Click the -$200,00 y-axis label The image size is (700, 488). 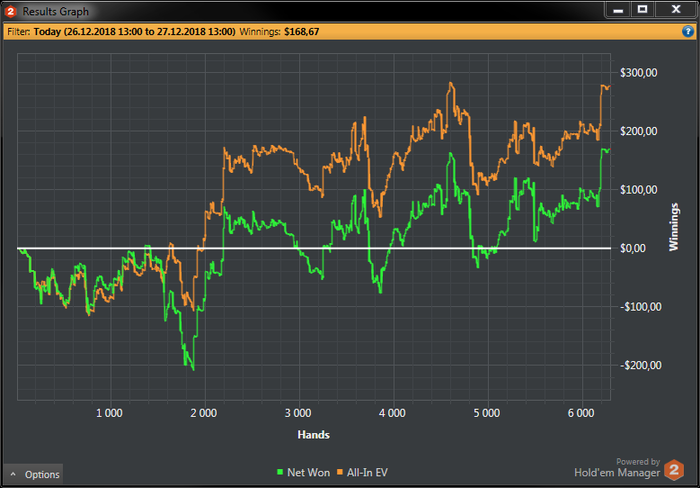tap(641, 365)
